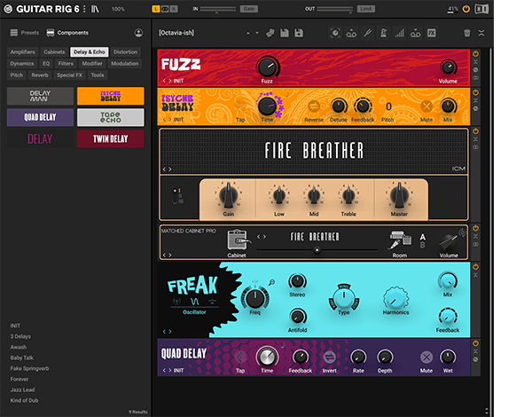This screenshot has width=532, height=417.
Task: Switch to the Presets tab
Action: 25,33
